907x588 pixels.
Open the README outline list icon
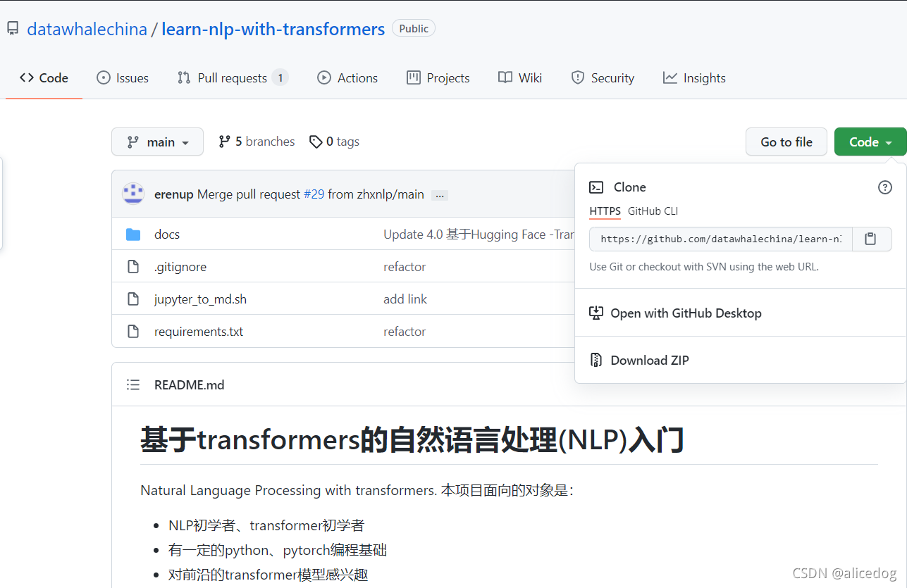click(133, 384)
